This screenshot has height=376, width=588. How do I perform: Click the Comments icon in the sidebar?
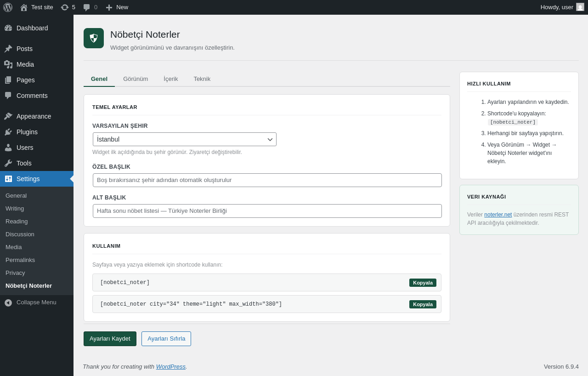coord(8,96)
